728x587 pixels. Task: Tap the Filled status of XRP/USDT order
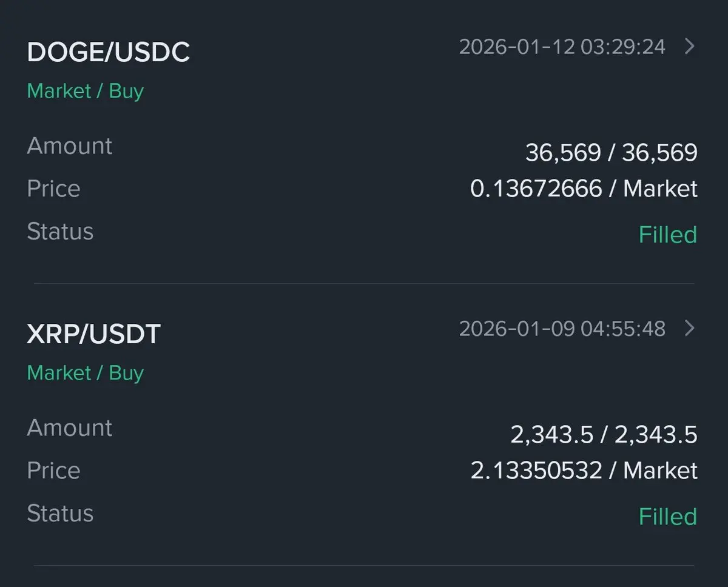tap(667, 517)
